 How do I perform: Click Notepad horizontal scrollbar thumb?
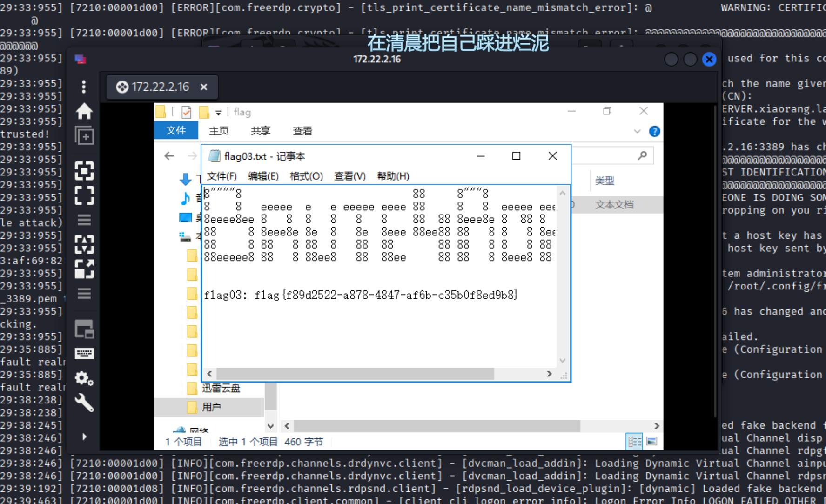[355, 374]
